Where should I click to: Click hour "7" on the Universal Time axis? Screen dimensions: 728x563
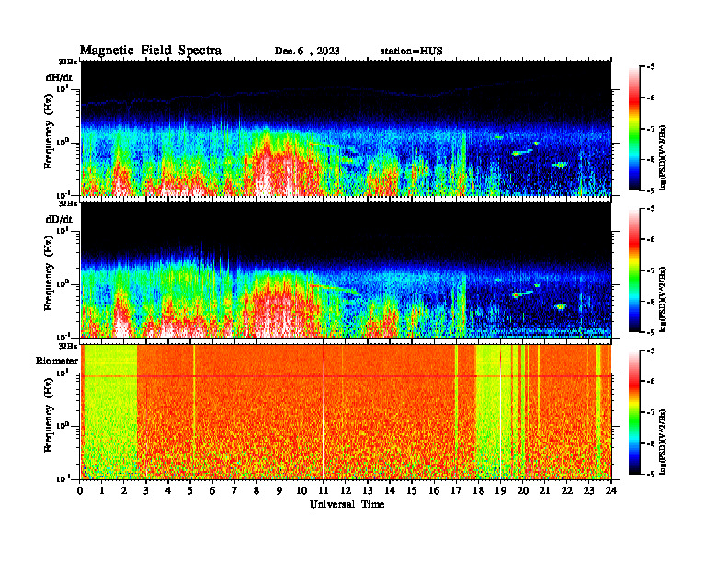coord(235,490)
